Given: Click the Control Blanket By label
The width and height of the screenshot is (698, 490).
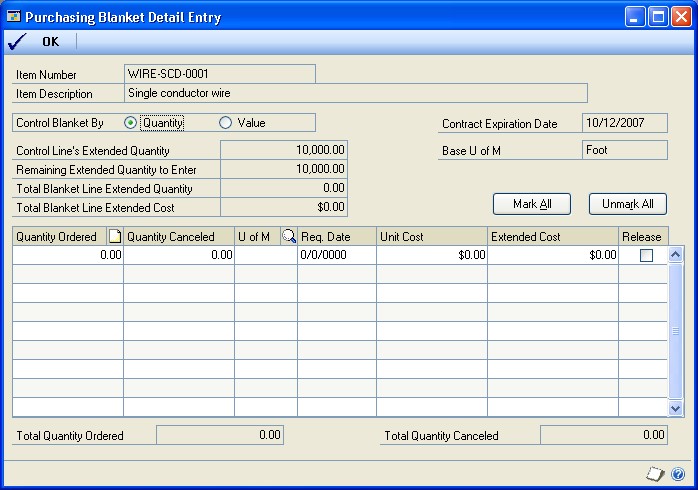Looking at the screenshot, I should click(60, 123).
